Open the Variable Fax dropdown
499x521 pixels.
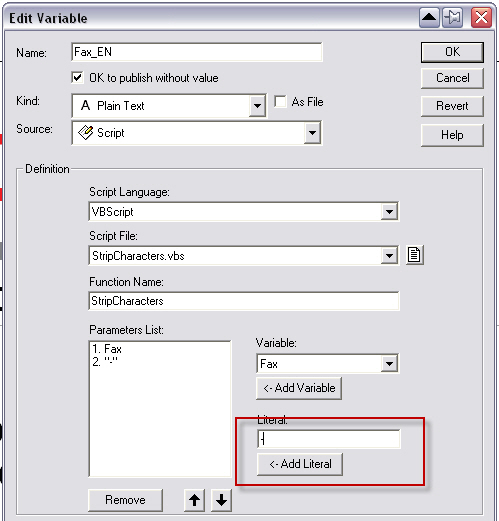pyautogui.click(x=389, y=363)
